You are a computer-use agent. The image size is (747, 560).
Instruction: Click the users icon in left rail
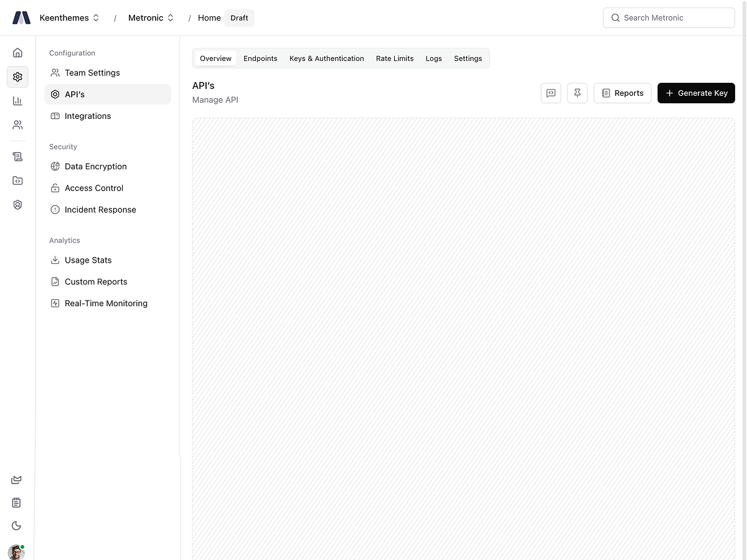point(17,125)
